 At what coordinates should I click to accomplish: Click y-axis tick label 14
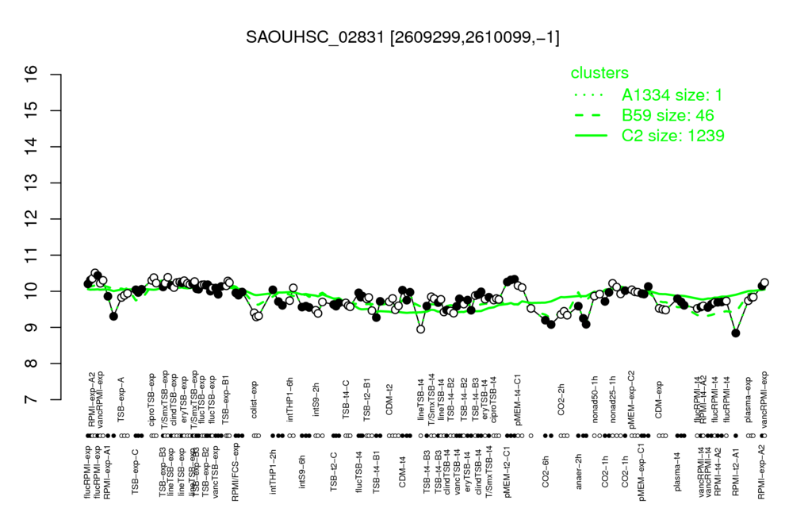(32, 147)
